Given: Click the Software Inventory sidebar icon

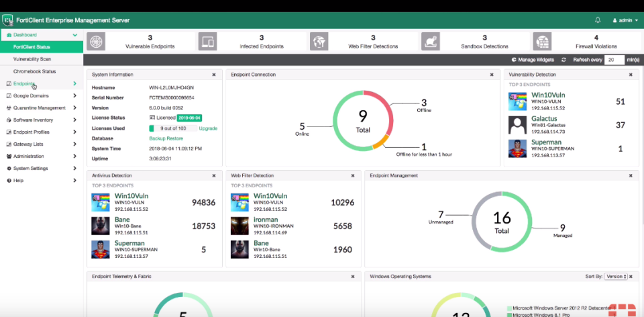Looking at the screenshot, I should tap(9, 120).
